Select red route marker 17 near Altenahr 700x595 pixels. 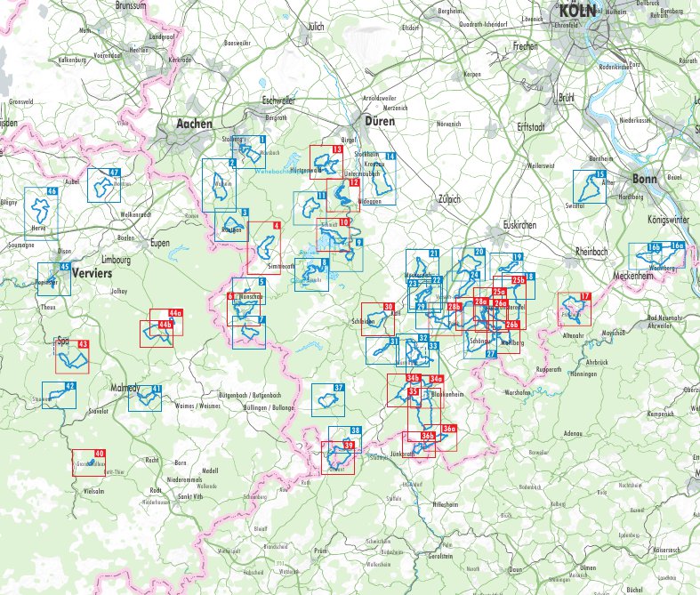[x=575, y=310]
